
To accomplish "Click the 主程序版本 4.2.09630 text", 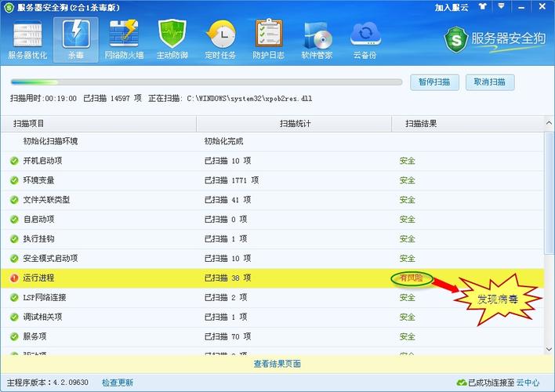I will pyautogui.click(x=48, y=383).
